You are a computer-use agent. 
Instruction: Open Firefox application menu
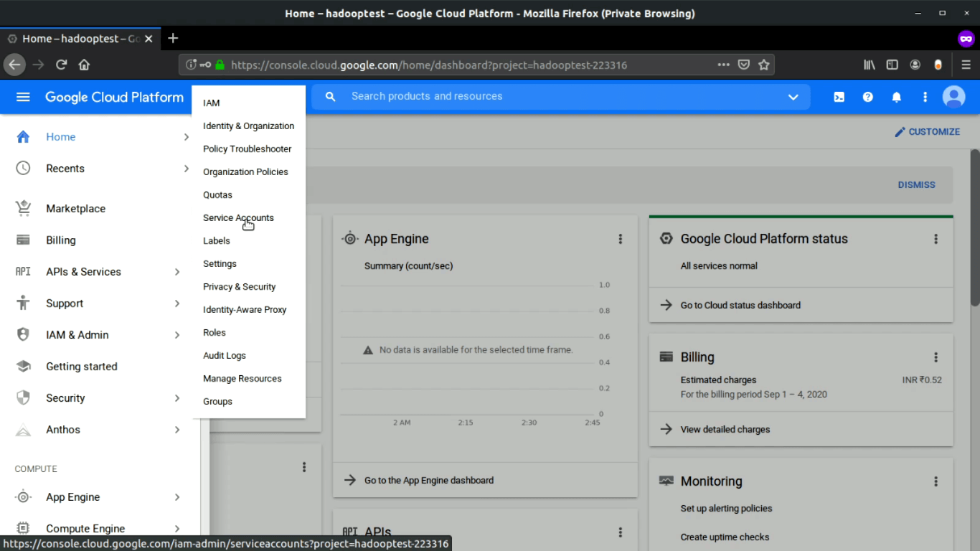(966, 65)
